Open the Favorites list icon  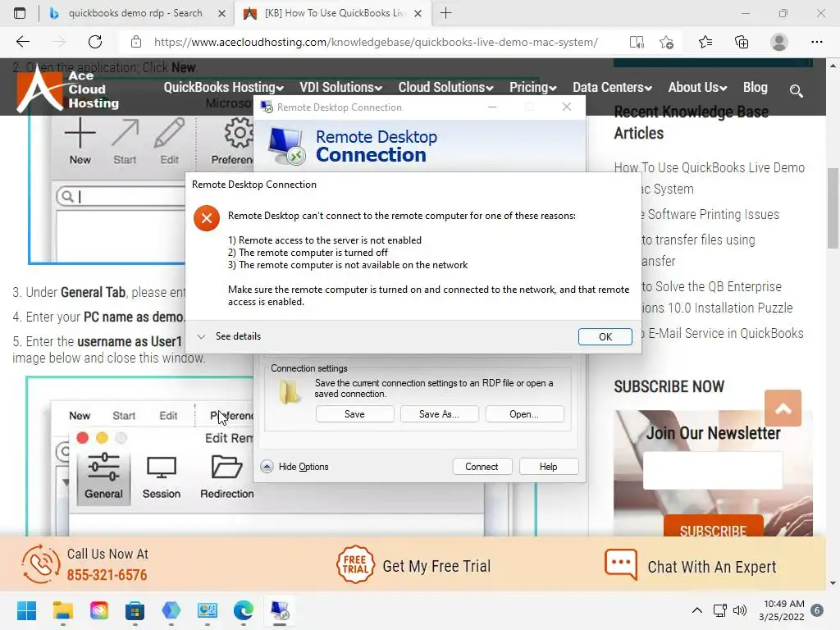705,42
